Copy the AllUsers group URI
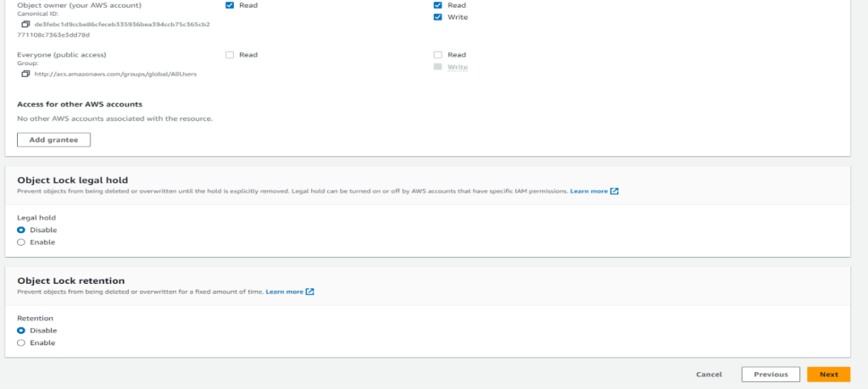 25,74
